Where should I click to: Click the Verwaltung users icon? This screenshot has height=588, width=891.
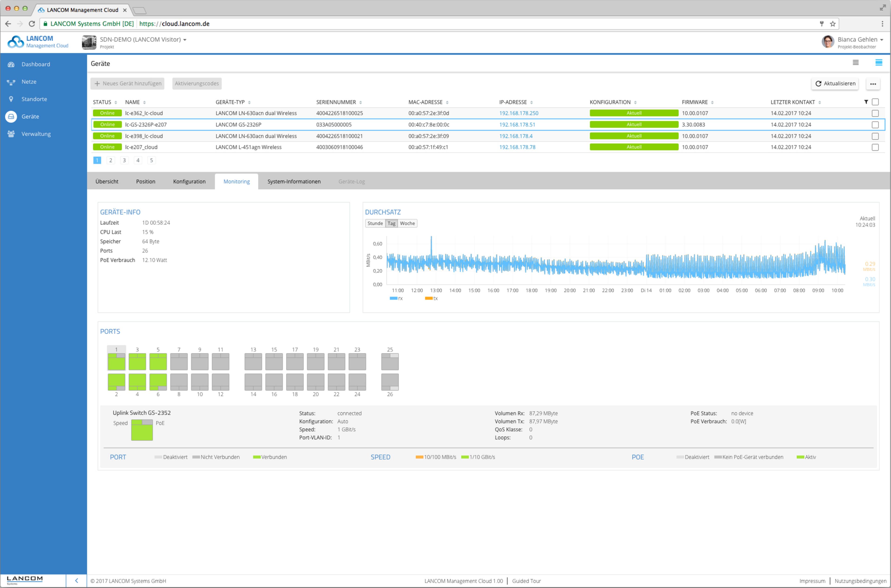tap(11, 134)
